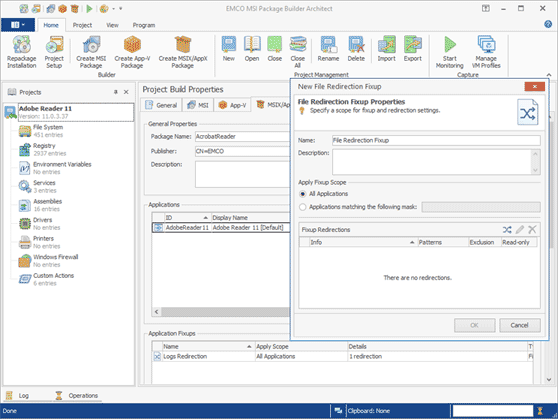Click Export project icon
The width and height of the screenshot is (558, 419).
coord(413,49)
